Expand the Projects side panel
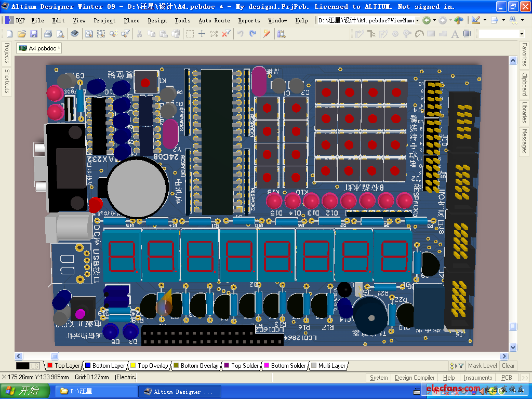Image resolution: width=532 pixels, height=399 pixels. [x=7, y=52]
